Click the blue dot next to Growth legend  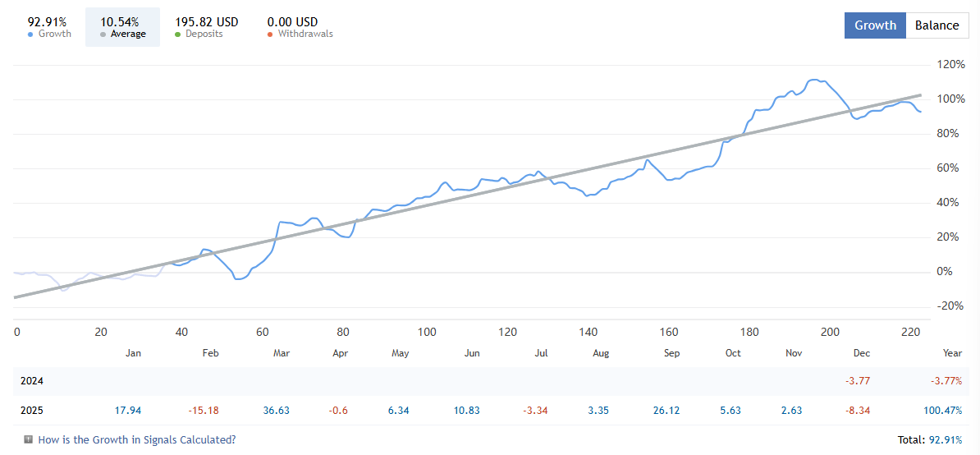tap(30, 34)
